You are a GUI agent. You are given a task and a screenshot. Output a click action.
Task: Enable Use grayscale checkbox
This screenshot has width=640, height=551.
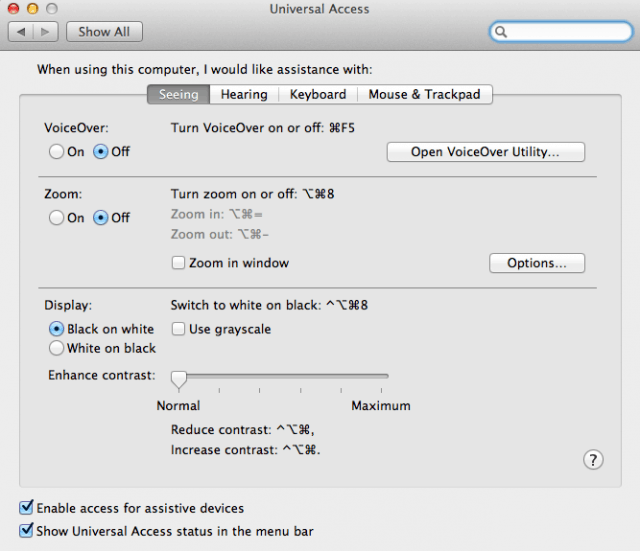[x=178, y=329]
